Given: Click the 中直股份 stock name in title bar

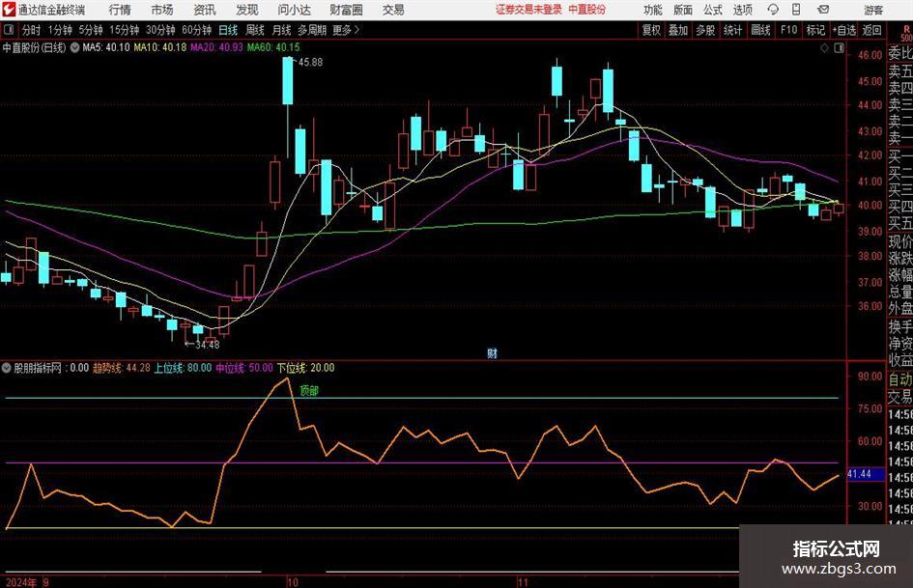Looking at the screenshot, I should (x=587, y=10).
